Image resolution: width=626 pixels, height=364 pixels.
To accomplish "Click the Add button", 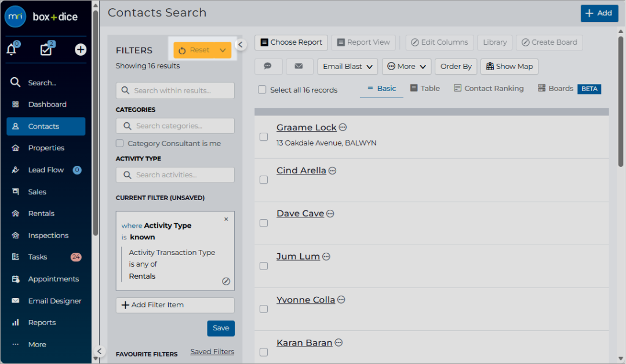I will tap(599, 13).
